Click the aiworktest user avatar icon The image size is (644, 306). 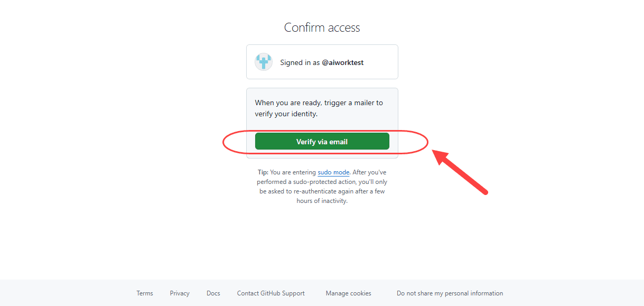264,62
